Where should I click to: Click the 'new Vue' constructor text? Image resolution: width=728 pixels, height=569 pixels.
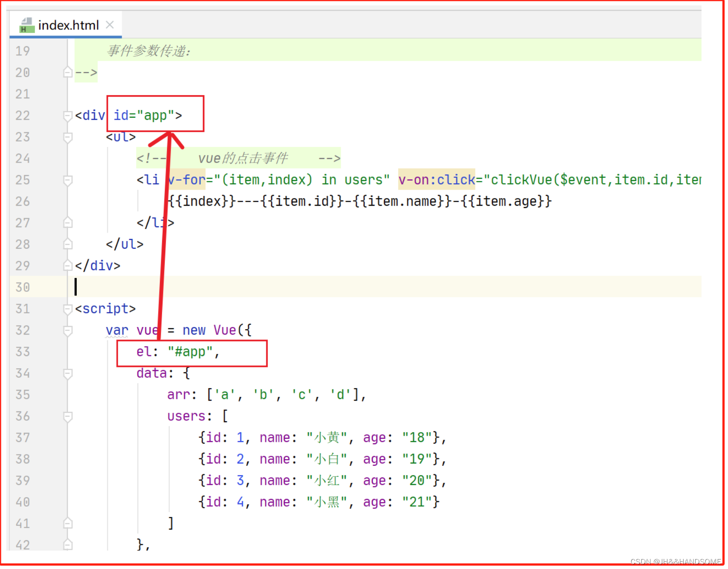tap(209, 331)
